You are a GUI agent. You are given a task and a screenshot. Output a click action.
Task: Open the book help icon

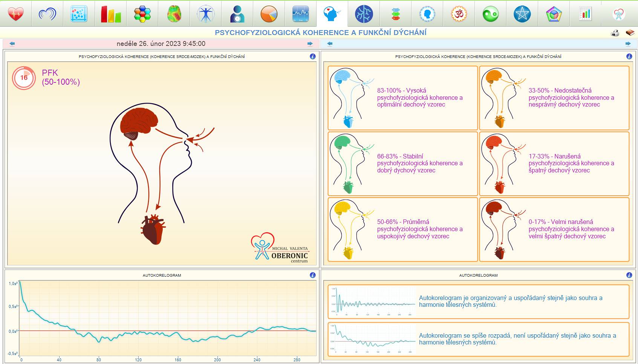(x=630, y=33)
